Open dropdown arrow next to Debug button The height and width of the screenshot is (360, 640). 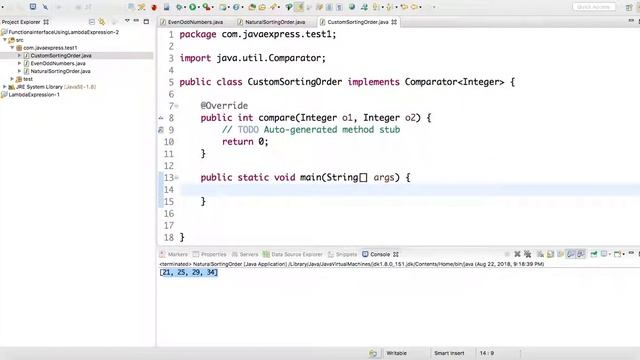point(185,7)
